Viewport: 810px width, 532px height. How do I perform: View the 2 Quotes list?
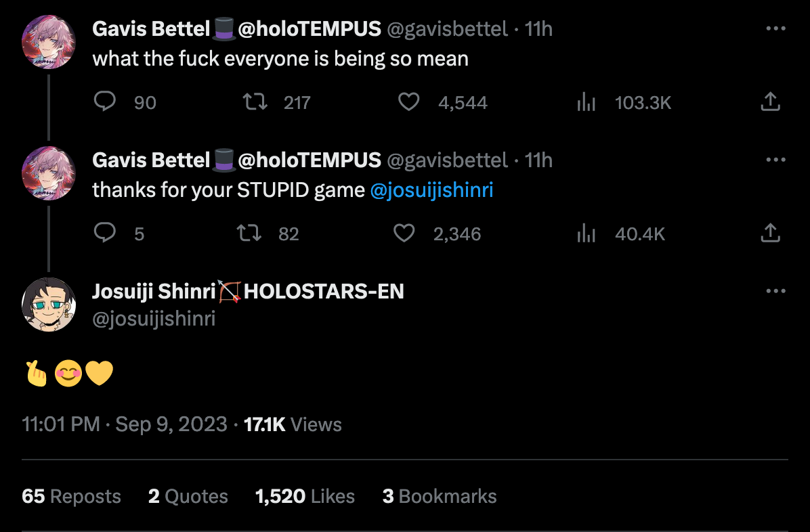188,496
